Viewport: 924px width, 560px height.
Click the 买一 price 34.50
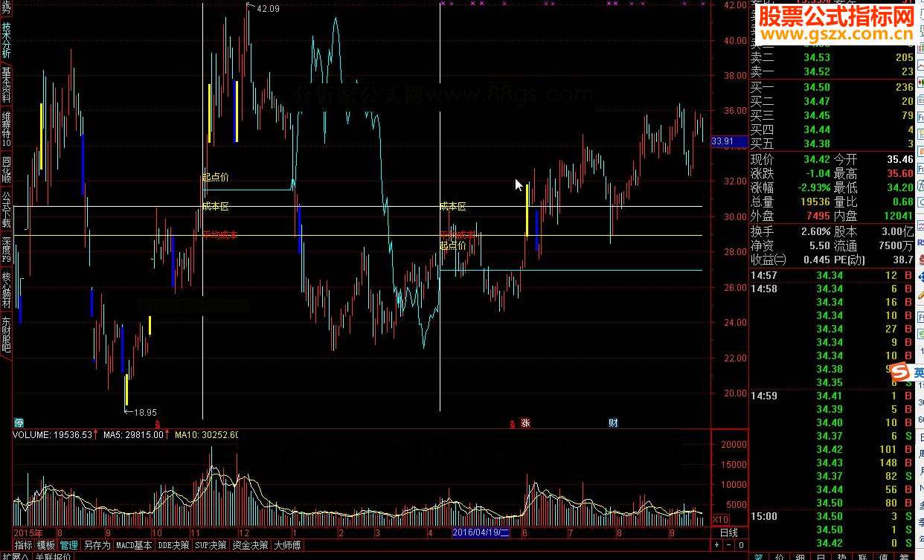[x=817, y=87]
